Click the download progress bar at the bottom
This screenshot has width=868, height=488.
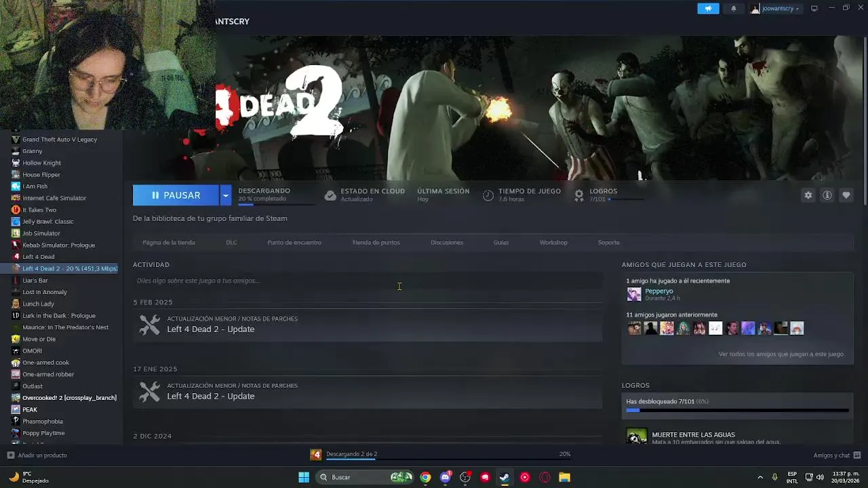[448, 460]
